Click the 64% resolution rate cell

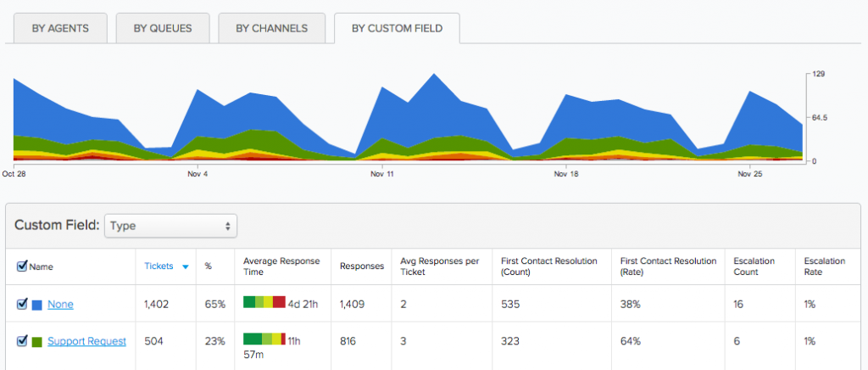(630, 341)
